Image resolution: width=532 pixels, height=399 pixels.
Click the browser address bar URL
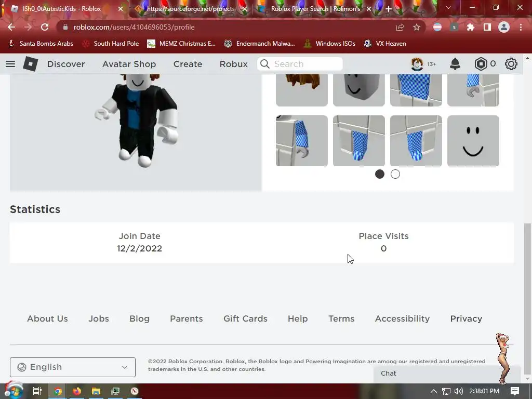(x=134, y=27)
